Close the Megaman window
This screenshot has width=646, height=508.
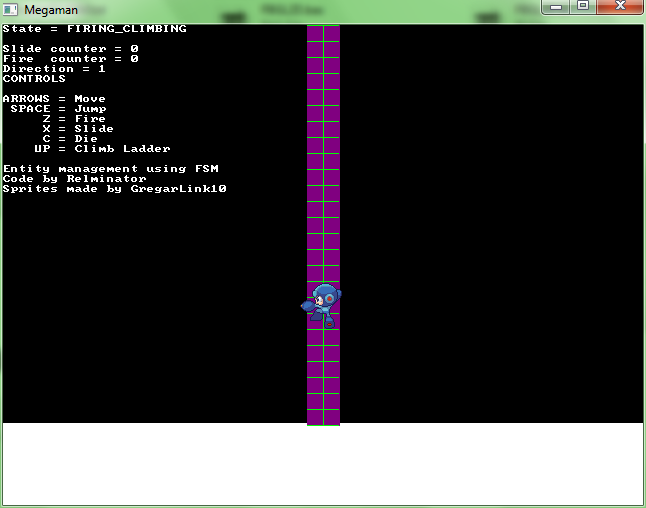(x=620, y=6)
